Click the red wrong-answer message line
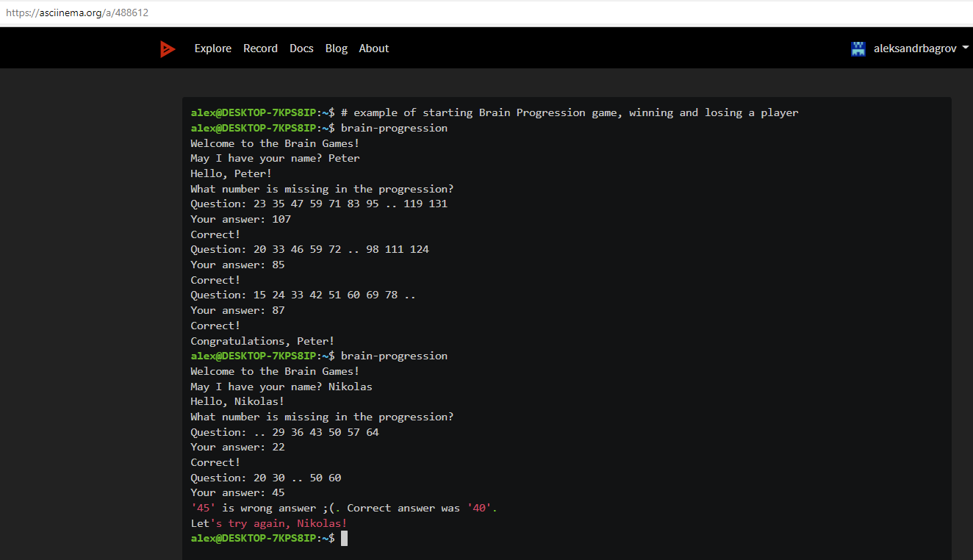 tap(343, 507)
